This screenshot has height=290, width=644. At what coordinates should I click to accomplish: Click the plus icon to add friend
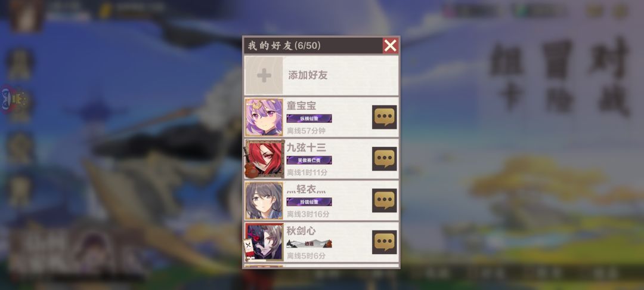(264, 76)
